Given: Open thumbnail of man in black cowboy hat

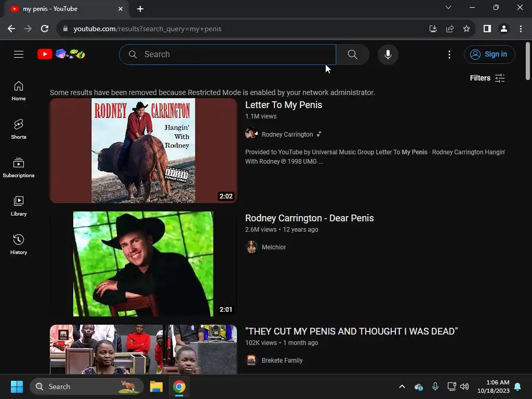Looking at the screenshot, I should pyautogui.click(x=143, y=264).
